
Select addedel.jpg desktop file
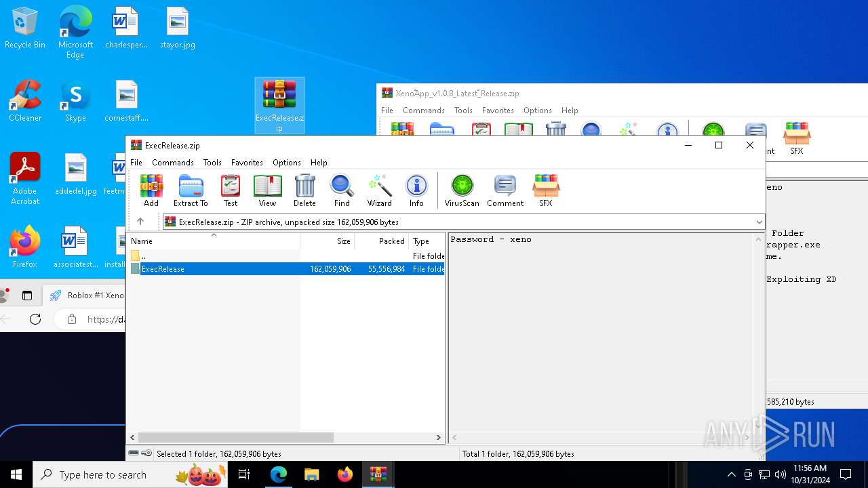tap(76, 175)
